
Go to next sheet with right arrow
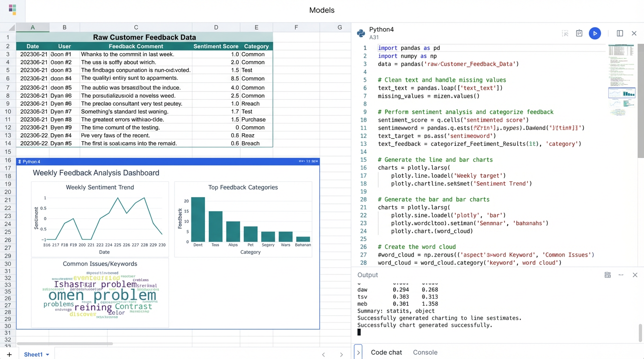click(341, 355)
